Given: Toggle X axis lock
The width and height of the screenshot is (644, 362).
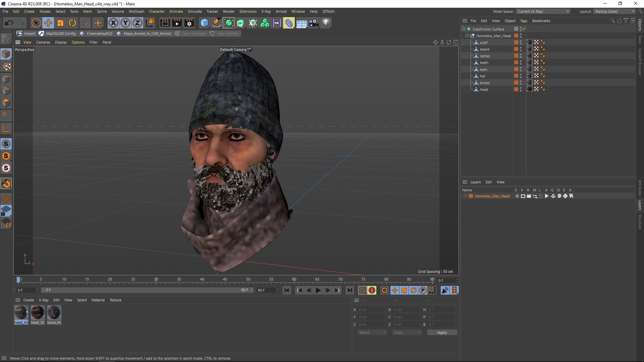Looking at the screenshot, I should pyautogui.click(x=113, y=23).
